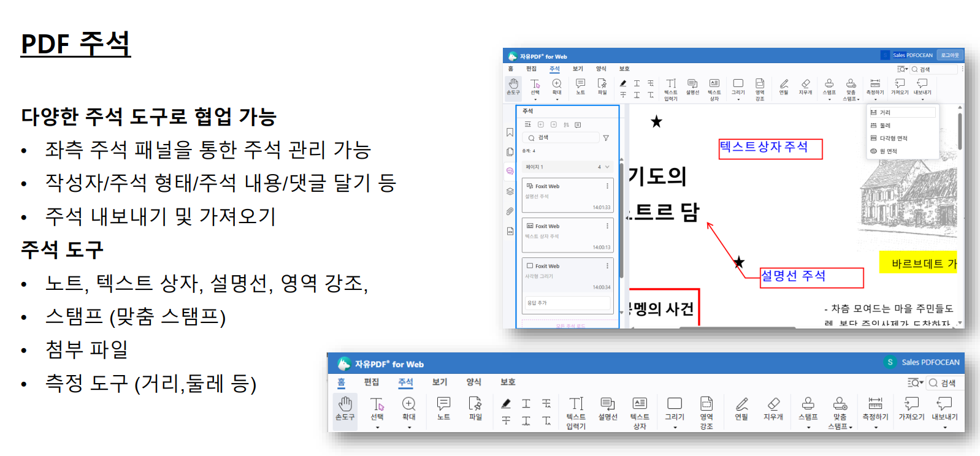Viewport: 980px width, 456px height.
Task: Expand 선택 dropdown arrow in bottom toolbar
Action: (377, 427)
